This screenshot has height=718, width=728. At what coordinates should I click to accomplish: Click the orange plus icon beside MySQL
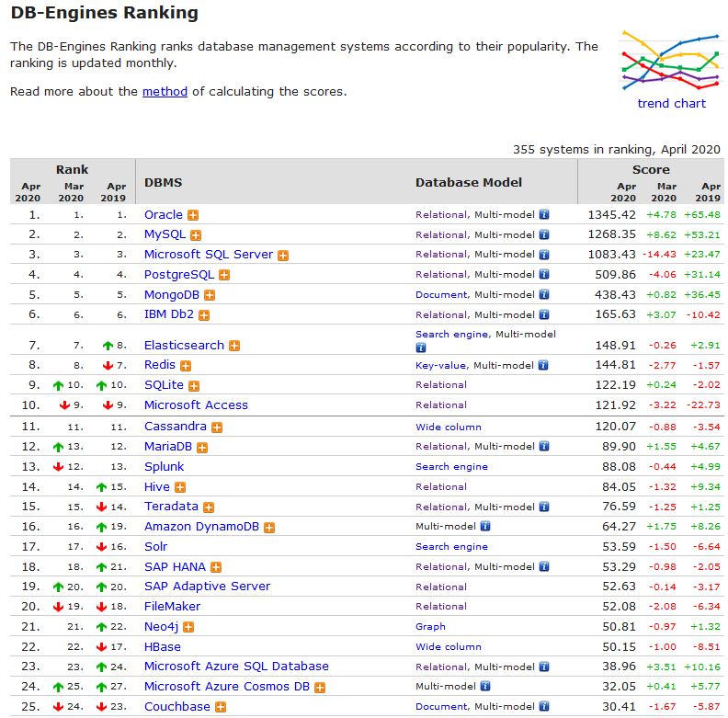click(x=196, y=235)
